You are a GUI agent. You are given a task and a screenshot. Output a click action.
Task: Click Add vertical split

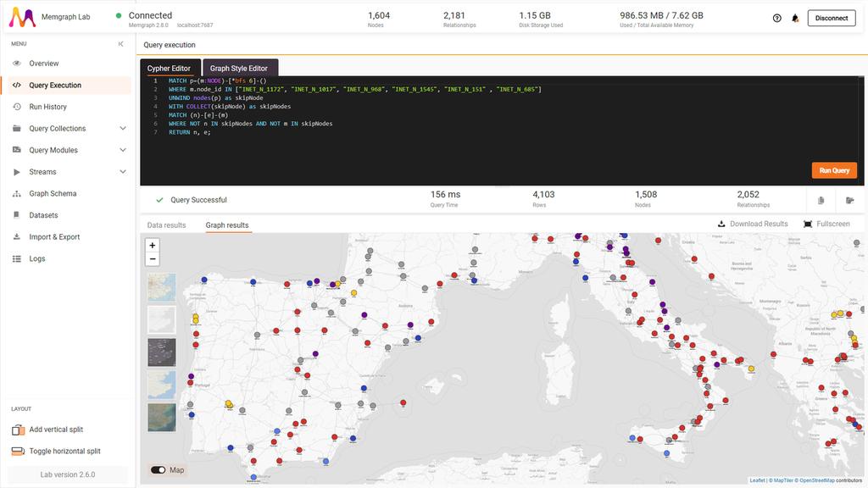[56, 430]
